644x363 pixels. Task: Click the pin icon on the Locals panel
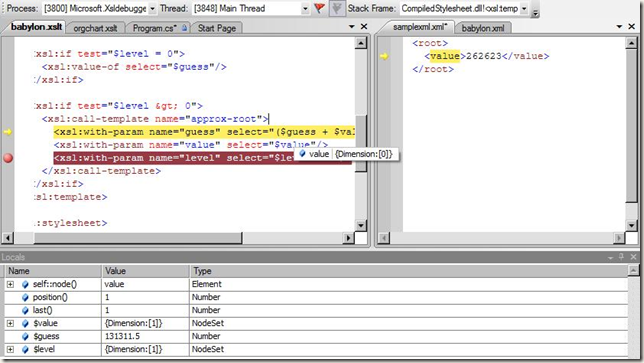(621, 257)
